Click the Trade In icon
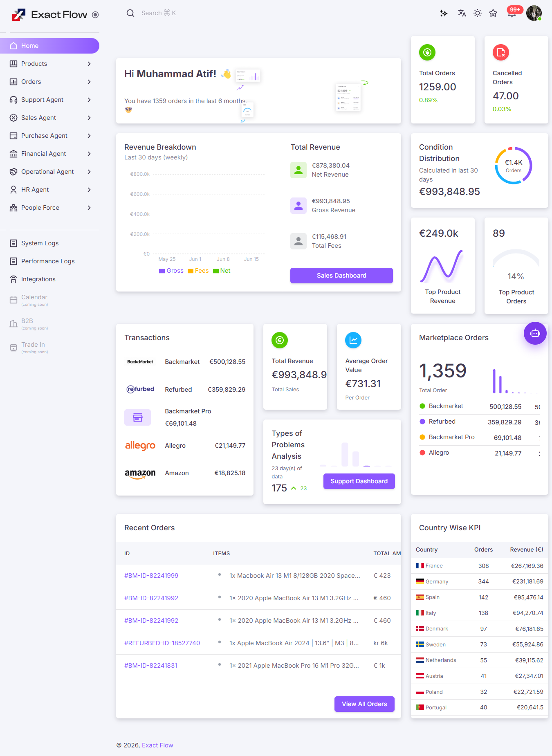 (x=13, y=348)
